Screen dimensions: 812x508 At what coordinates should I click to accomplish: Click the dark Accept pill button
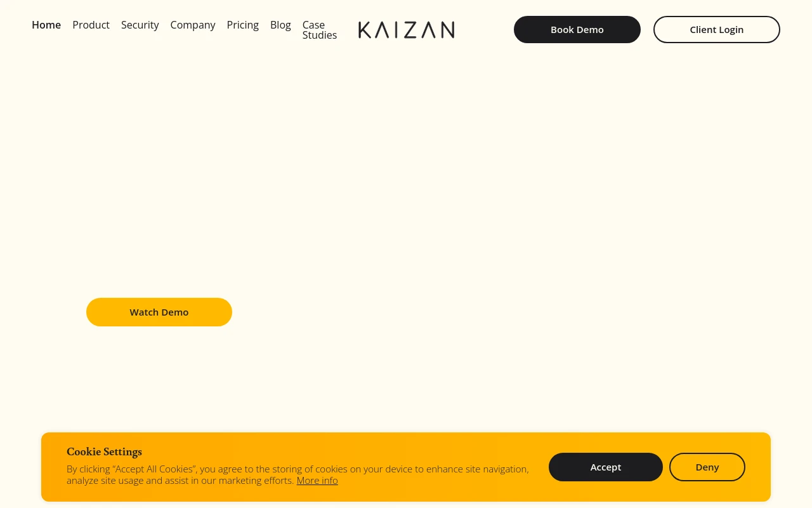click(606, 467)
